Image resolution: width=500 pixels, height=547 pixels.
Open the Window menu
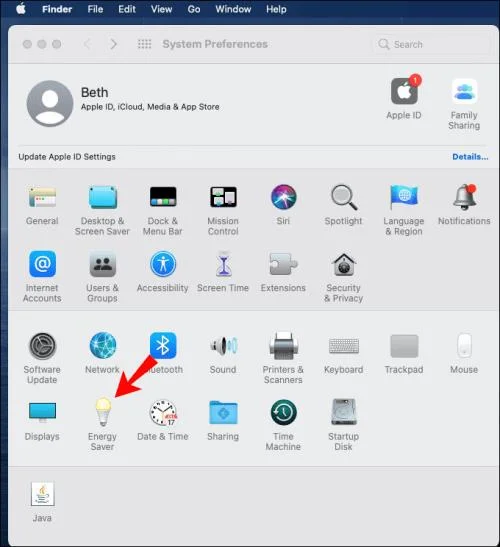[x=233, y=9]
